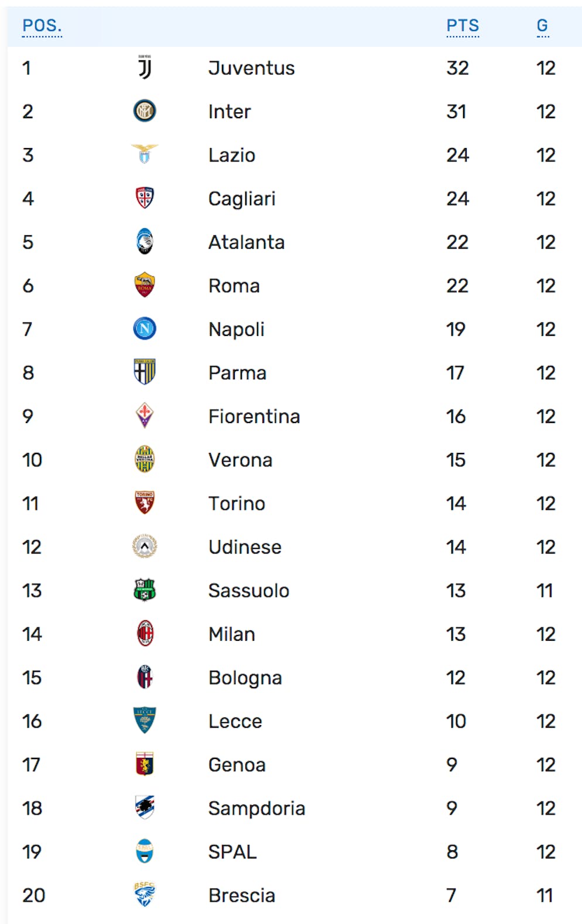Open the Sampdoria team name
Viewport: 582px width, 924px height.
coord(256,808)
